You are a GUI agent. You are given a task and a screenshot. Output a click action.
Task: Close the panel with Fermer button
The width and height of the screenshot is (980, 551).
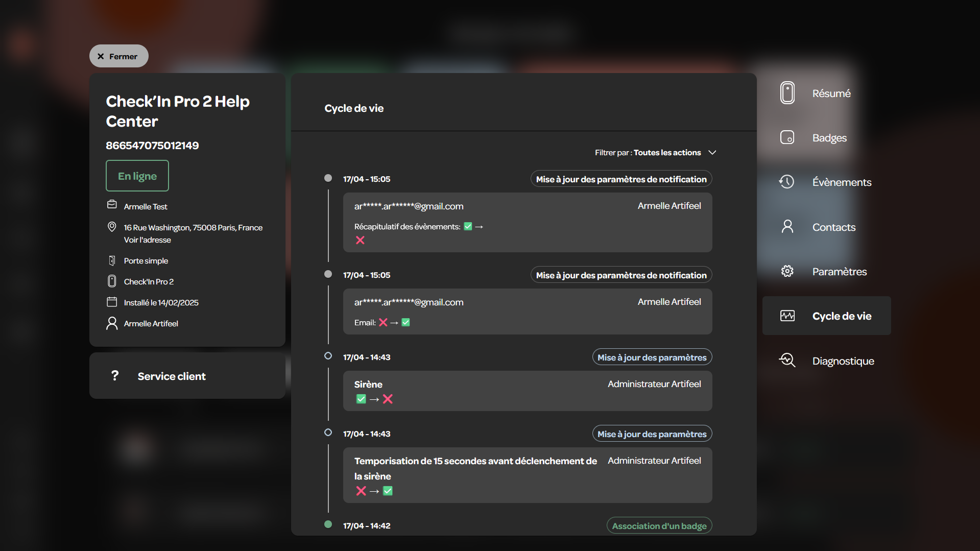(118, 56)
